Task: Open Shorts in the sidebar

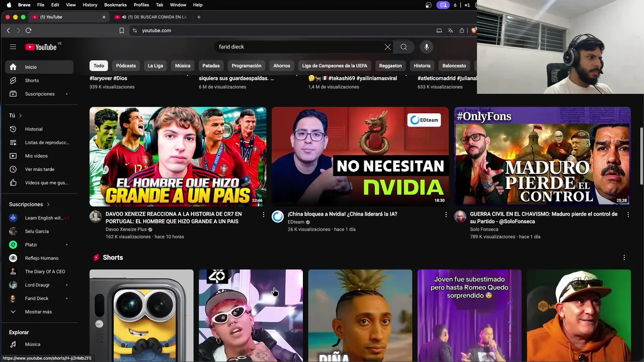Action: pos(39,80)
